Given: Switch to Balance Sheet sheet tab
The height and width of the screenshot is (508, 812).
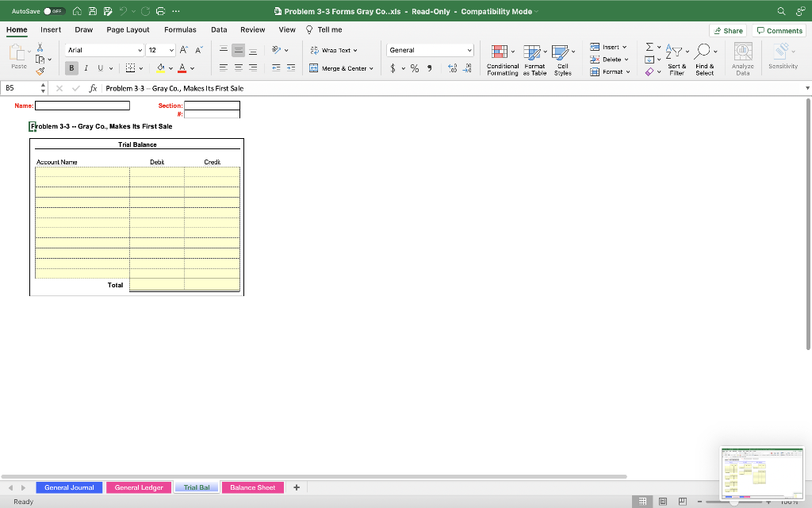Looking at the screenshot, I should tap(253, 487).
